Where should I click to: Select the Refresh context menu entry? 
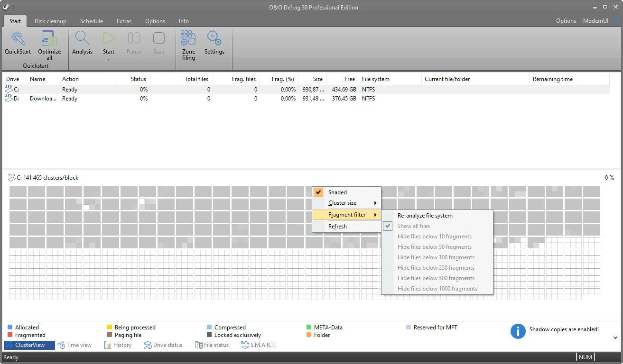point(337,227)
